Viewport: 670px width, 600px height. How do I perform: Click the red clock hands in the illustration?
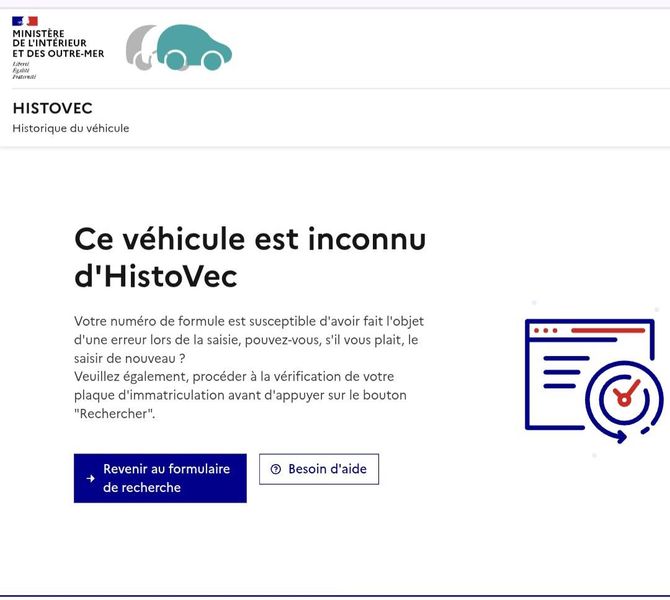click(x=626, y=393)
